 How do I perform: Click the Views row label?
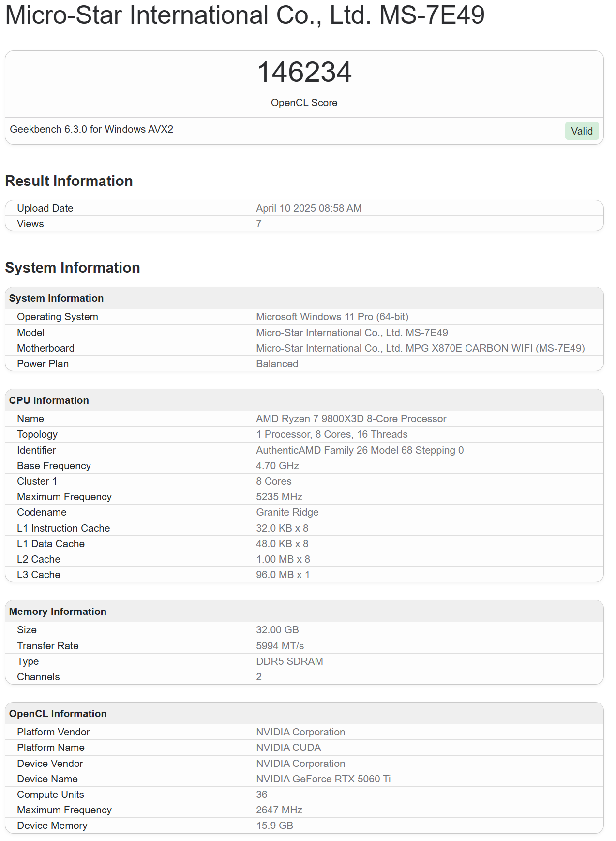point(30,224)
